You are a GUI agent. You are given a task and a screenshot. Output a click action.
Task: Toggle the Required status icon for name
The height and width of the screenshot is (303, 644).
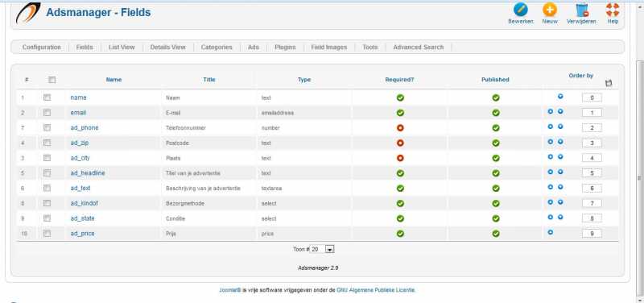pos(400,98)
